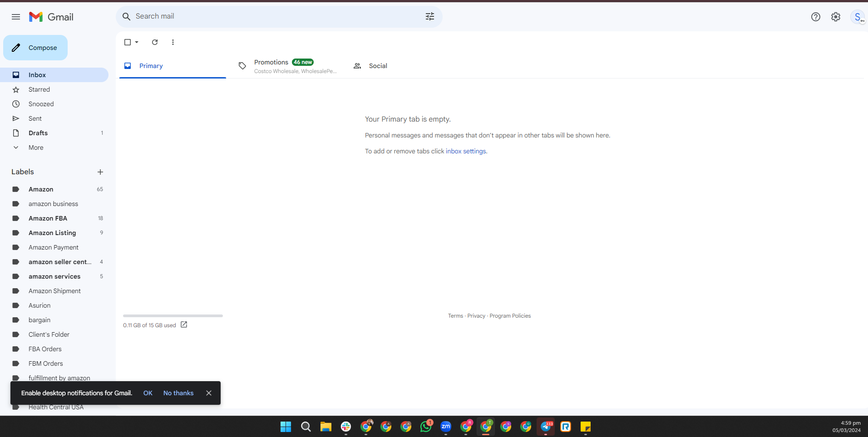Dismiss the desktop notifications popup
Image resolution: width=868 pixels, height=437 pixels.
[209, 393]
